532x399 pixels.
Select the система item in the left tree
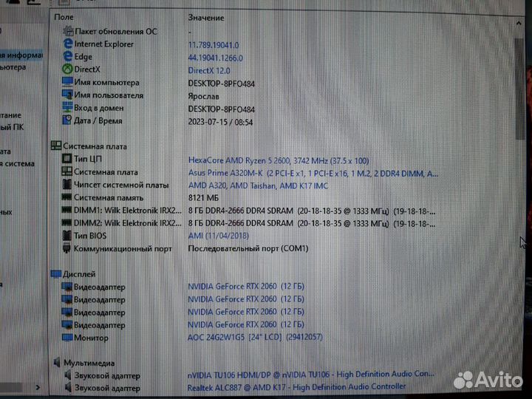pos(17,163)
